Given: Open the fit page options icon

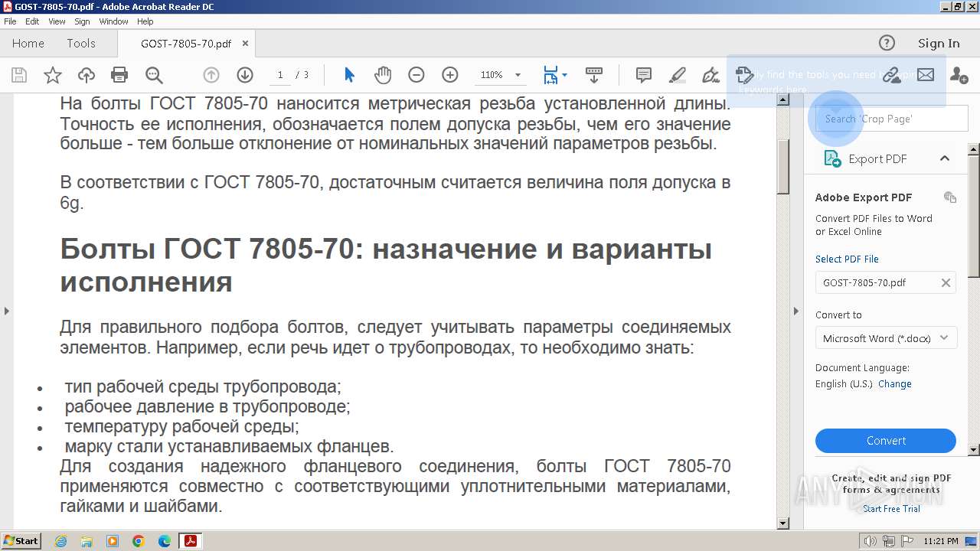Looking at the screenshot, I should [554, 75].
